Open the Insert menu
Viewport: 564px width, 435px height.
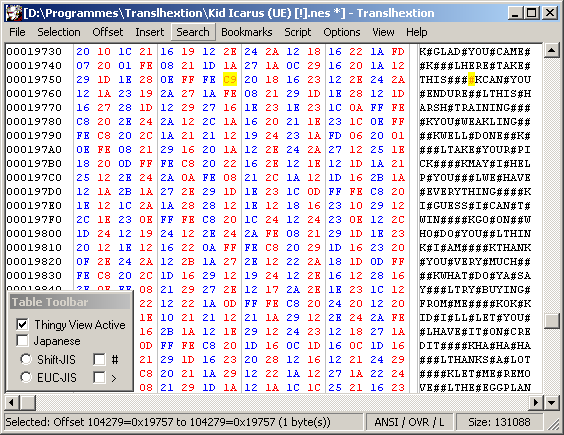tap(150, 32)
